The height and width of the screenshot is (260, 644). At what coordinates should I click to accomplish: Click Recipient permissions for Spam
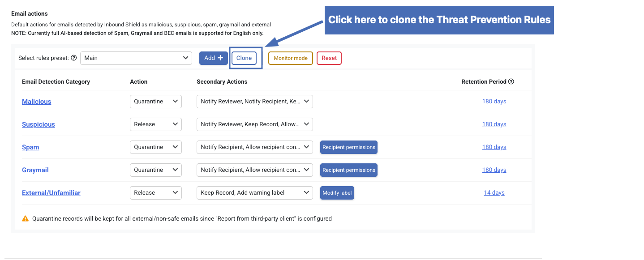click(x=349, y=147)
